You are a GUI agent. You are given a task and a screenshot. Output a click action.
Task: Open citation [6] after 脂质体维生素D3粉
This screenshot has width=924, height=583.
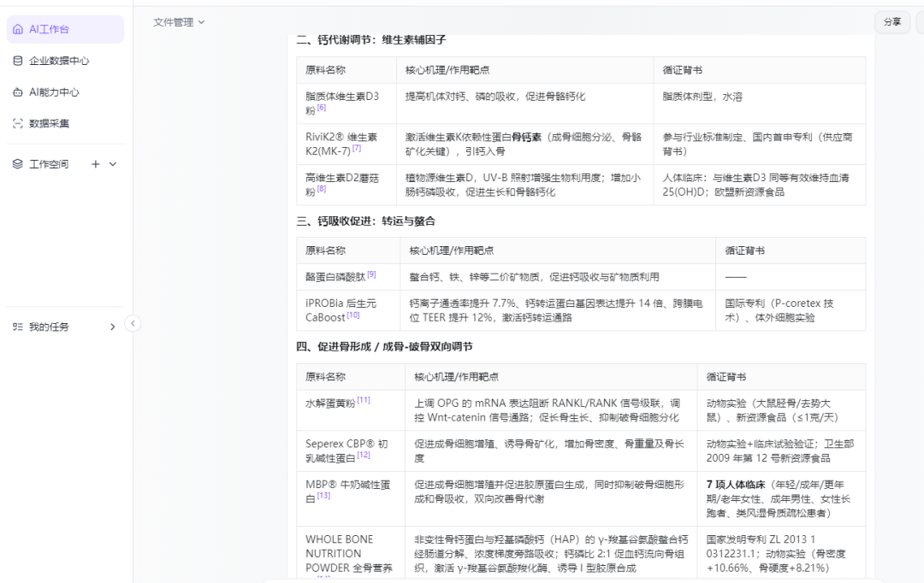(x=321, y=108)
